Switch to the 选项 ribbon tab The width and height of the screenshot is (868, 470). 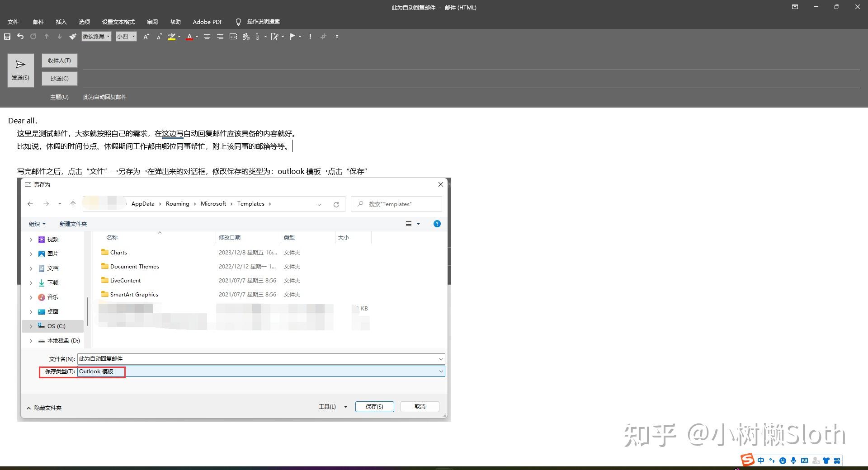pos(84,22)
